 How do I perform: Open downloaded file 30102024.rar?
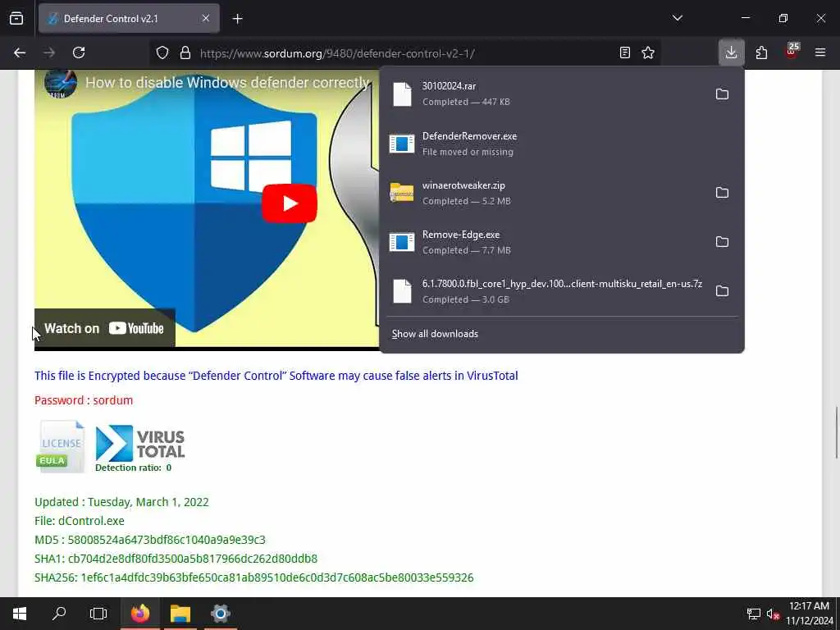click(x=546, y=94)
